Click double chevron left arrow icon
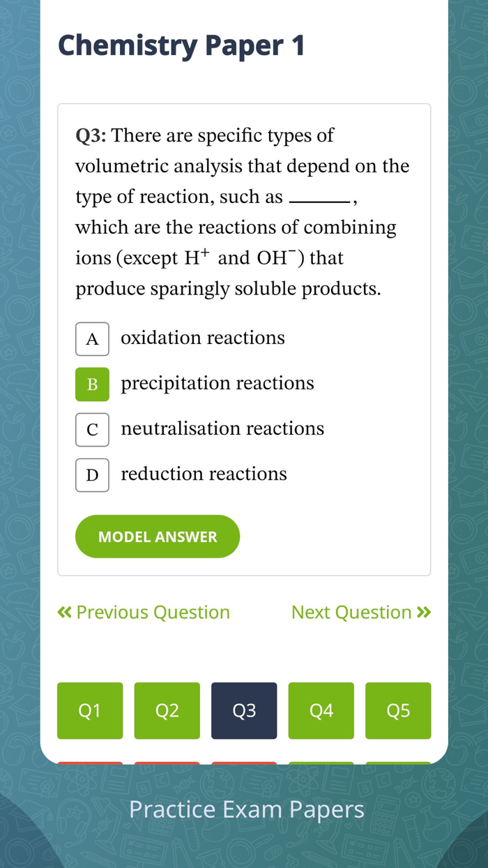The width and height of the screenshot is (488, 868). [65, 613]
